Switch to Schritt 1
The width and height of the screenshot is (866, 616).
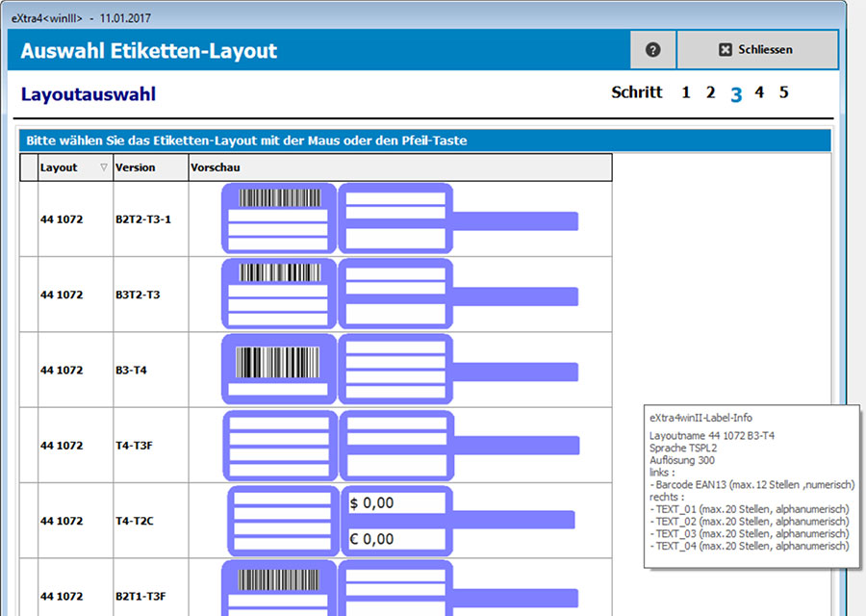tap(686, 92)
